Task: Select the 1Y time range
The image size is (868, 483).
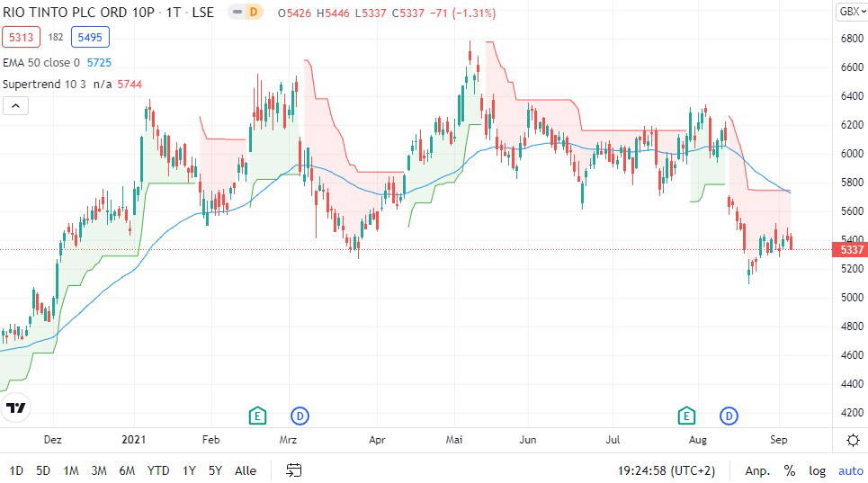Action: pos(189,470)
